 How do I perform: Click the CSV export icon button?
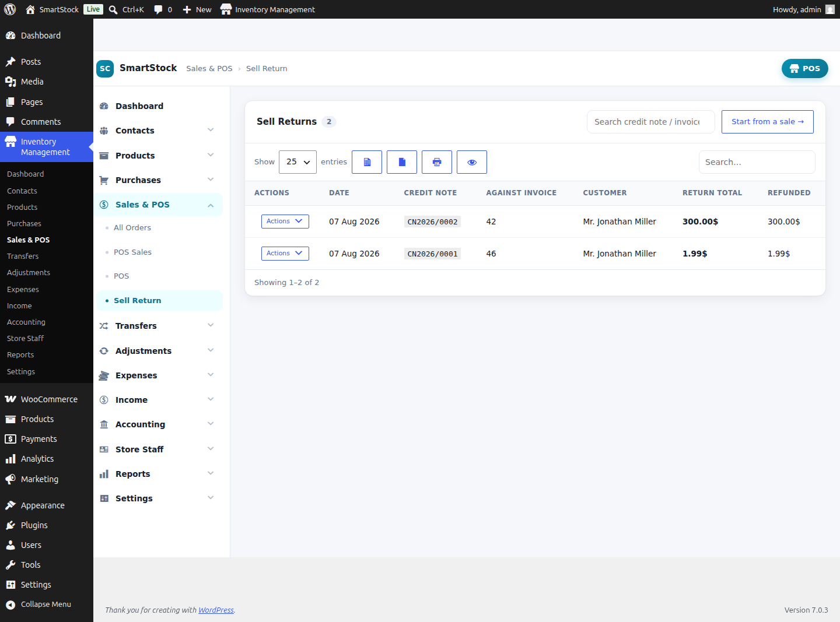click(367, 162)
